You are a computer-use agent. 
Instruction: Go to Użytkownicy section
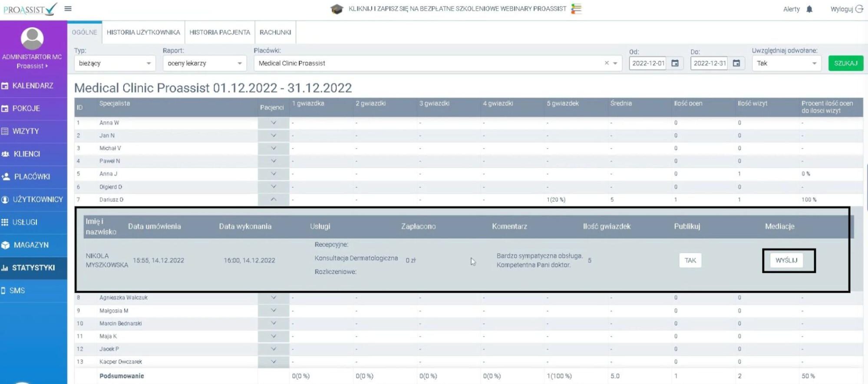tap(33, 199)
